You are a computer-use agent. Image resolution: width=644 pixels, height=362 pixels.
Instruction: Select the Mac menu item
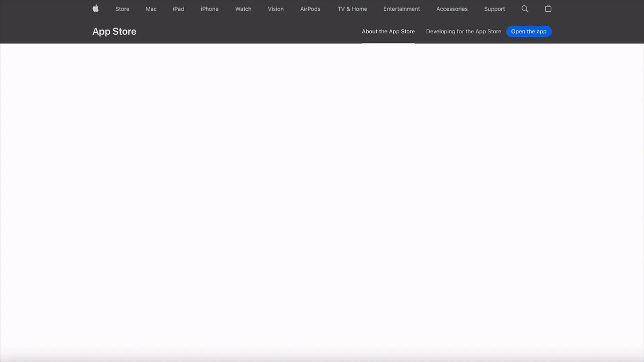pyautogui.click(x=151, y=9)
